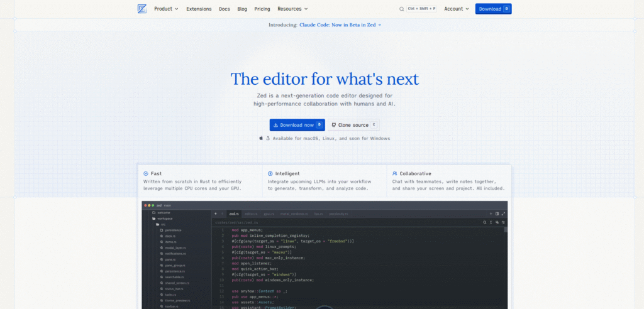The height and width of the screenshot is (309, 644).
Task: Click the Zed logo icon
Action: point(142,9)
